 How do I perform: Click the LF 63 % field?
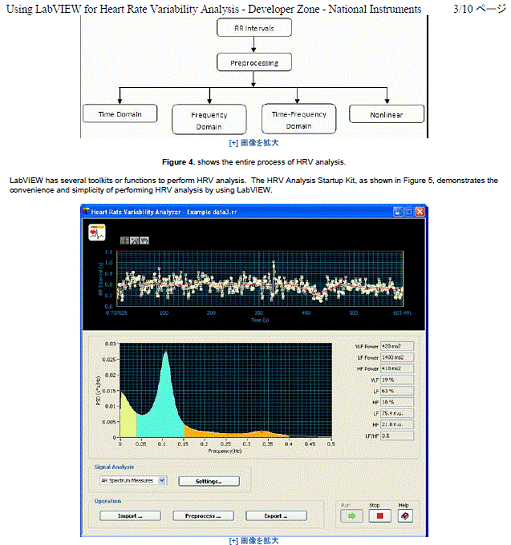[x=397, y=391]
